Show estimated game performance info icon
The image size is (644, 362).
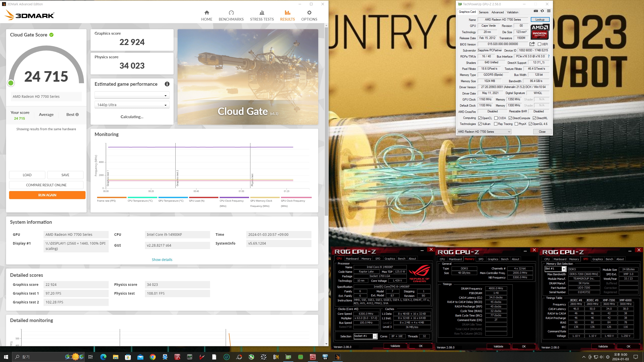click(x=167, y=84)
